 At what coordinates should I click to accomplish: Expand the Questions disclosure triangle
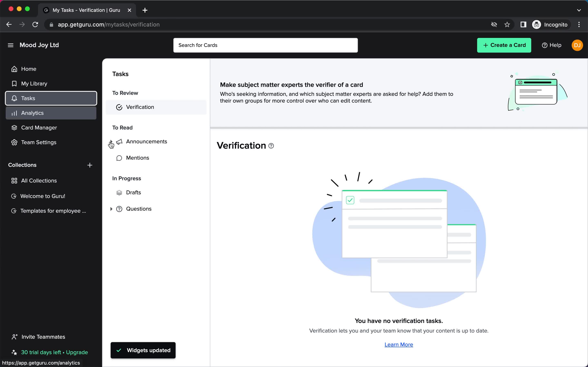(x=111, y=208)
